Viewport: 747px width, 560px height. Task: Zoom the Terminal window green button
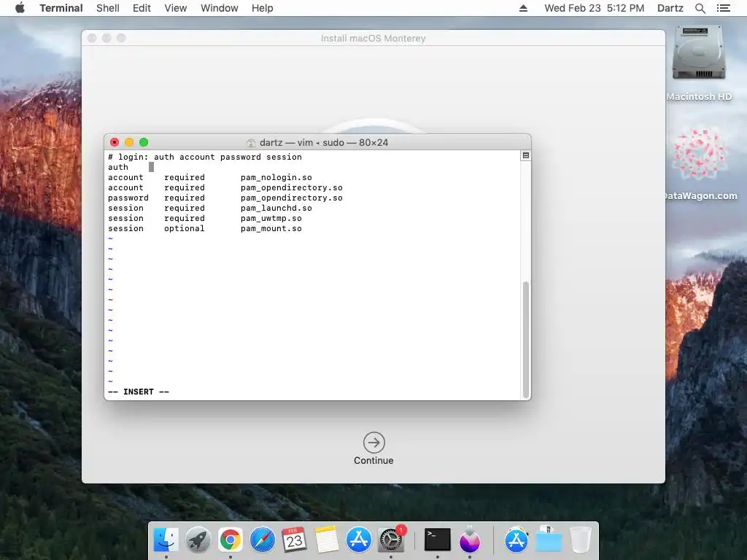point(144,142)
